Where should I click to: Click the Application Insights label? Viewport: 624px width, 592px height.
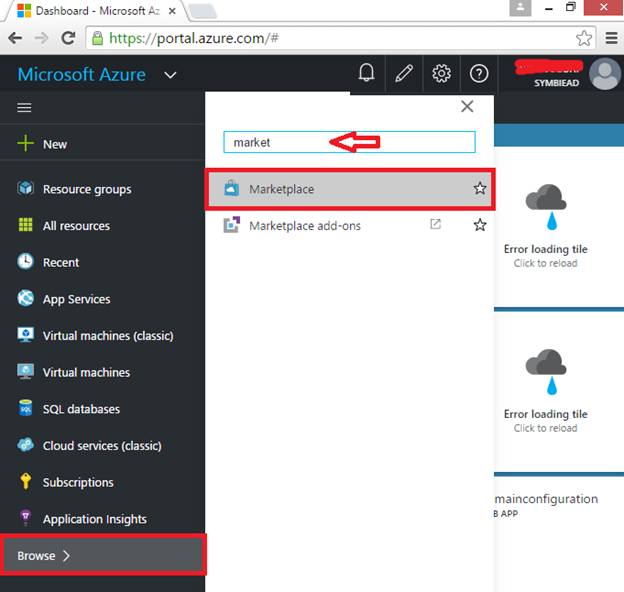coord(95,519)
